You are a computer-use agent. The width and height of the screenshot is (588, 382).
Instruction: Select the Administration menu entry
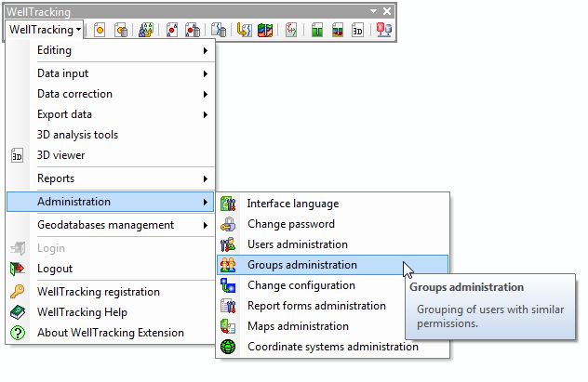click(110, 202)
